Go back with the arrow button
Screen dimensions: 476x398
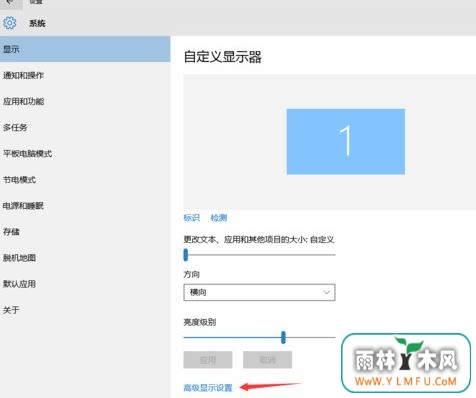pos(10,3)
